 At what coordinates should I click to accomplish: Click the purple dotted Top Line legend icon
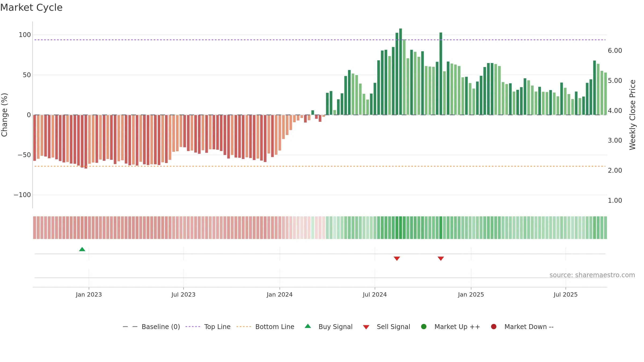[193, 327]
